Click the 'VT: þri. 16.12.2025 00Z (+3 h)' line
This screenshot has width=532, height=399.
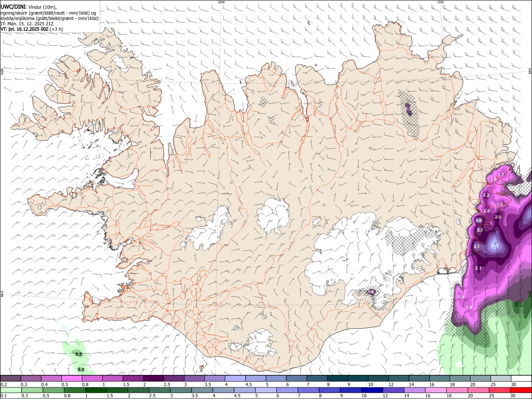click(x=32, y=29)
